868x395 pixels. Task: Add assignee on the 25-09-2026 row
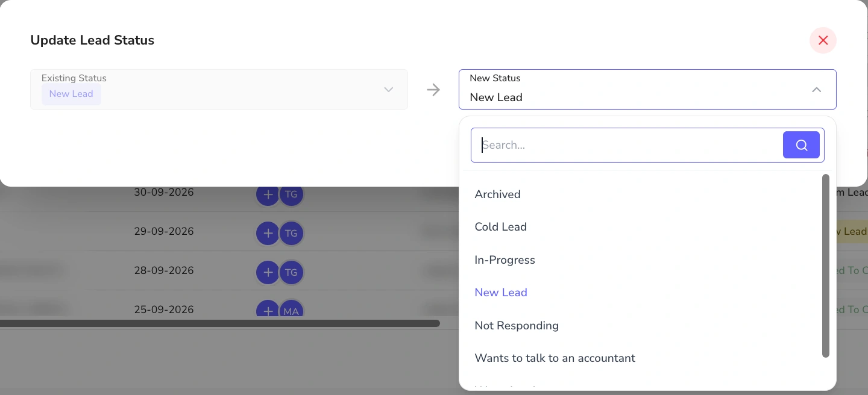click(268, 309)
